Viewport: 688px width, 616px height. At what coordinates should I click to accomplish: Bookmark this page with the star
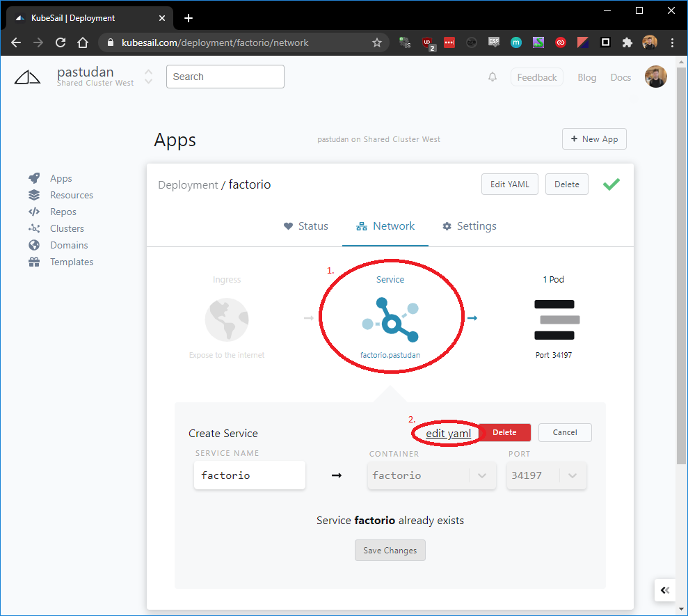pyautogui.click(x=377, y=42)
